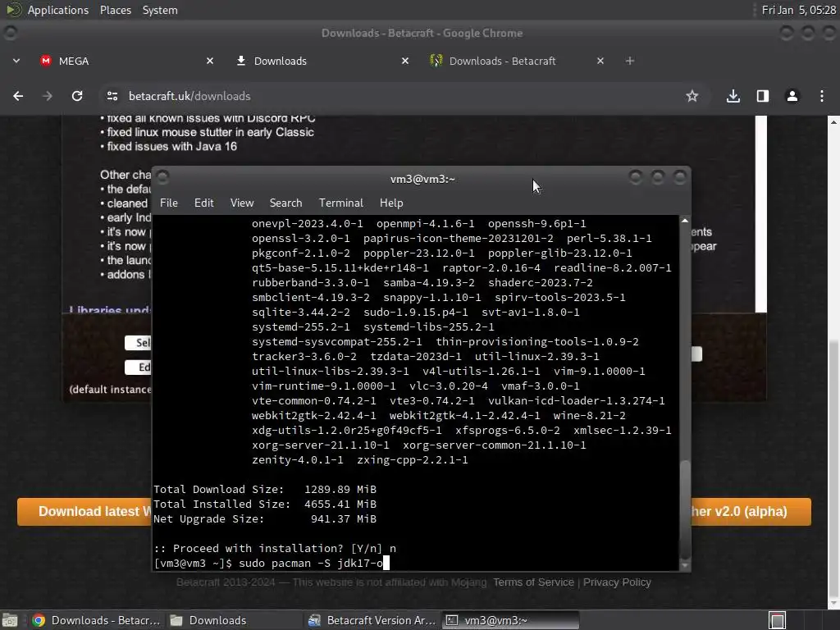The width and height of the screenshot is (840, 630).
Task: Open Chrome profile avatar menu
Action: click(x=792, y=96)
